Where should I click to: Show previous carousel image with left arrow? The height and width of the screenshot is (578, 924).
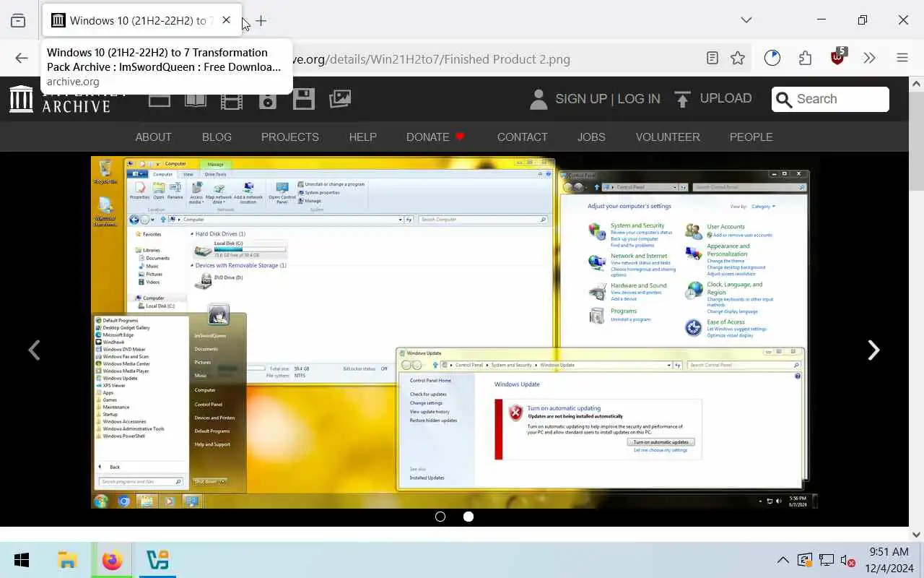pyautogui.click(x=34, y=350)
